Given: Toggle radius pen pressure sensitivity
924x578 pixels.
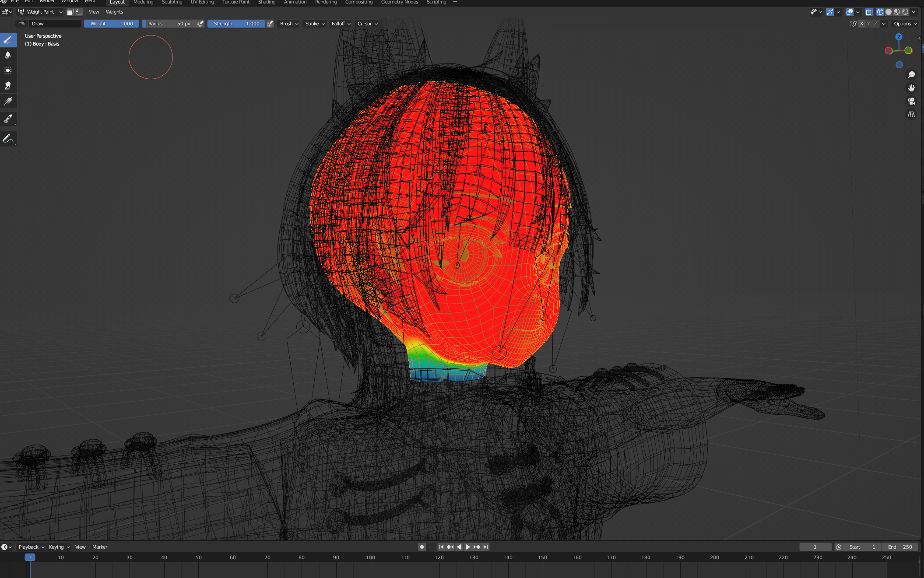Looking at the screenshot, I should tap(200, 24).
